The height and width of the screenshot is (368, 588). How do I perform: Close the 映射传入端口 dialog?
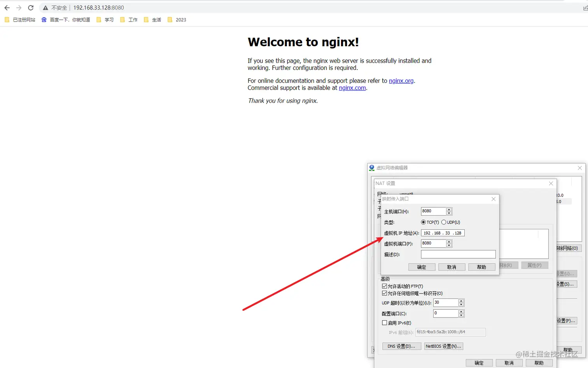(493, 199)
